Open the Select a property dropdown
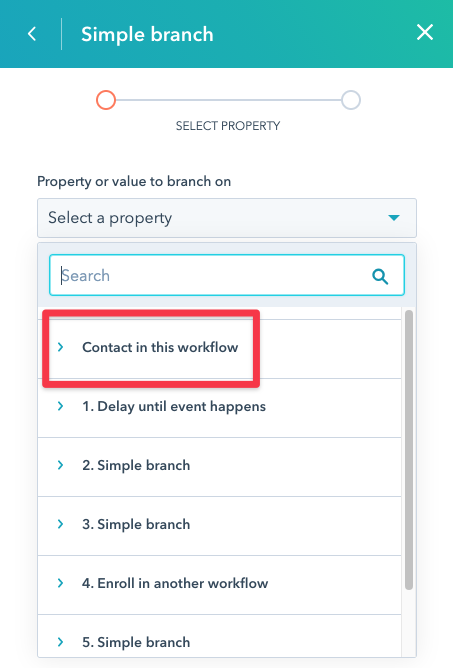 click(x=227, y=218)
